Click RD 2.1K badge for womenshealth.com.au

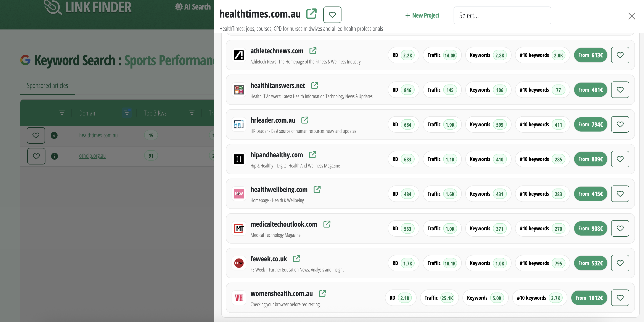tap(401, 298)
